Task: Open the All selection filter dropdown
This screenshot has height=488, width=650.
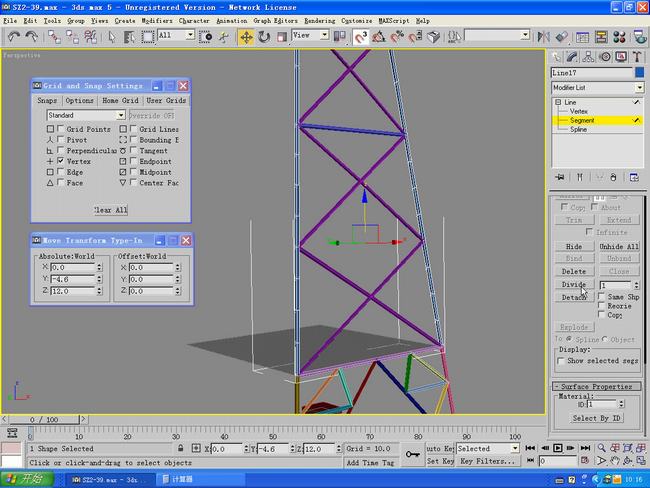Action: point(190,35)
